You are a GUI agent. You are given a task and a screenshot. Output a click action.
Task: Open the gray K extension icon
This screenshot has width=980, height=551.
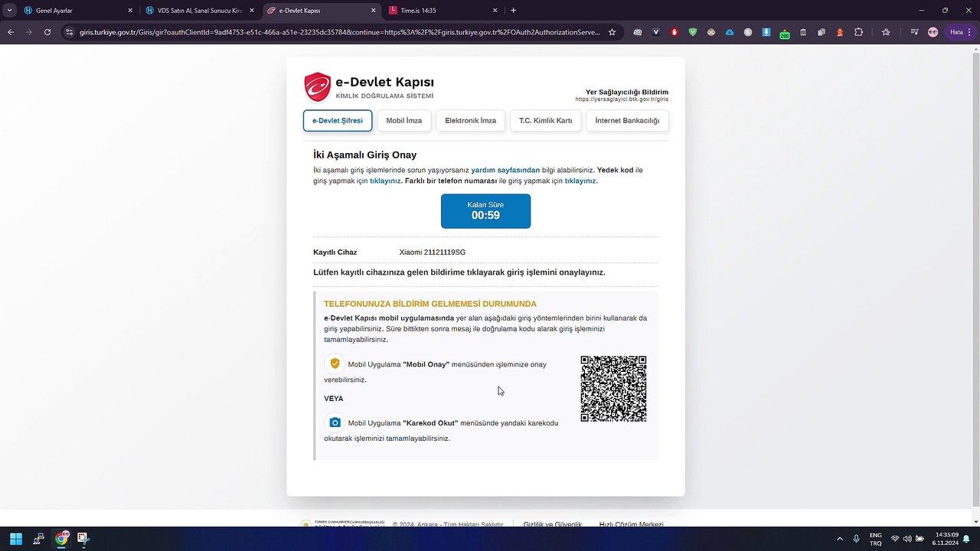[748, 32]
